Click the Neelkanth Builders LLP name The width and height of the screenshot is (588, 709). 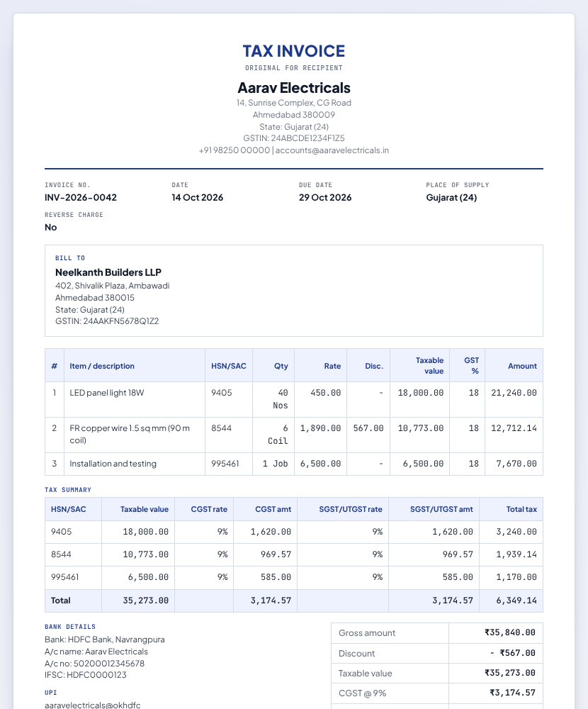[x=108, y=272]
